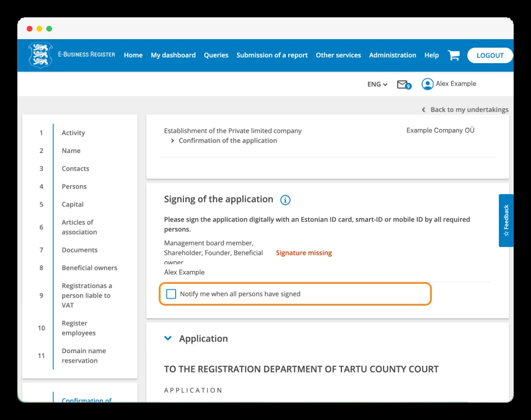This screenshot has width=531, height=420.
Task: Open Submission of a report menu
Action: [x=272, y=55]
